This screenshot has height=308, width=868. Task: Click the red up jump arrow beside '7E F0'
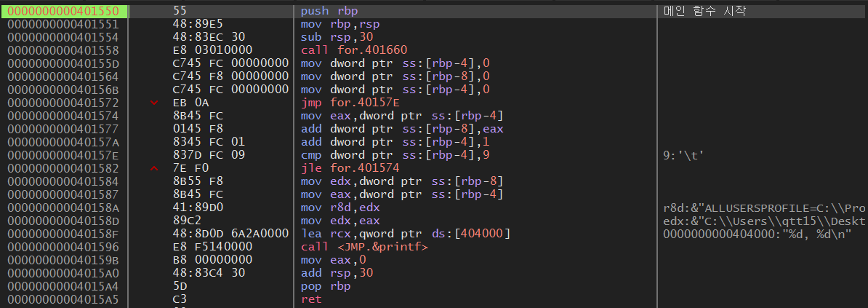coord(154,168)
